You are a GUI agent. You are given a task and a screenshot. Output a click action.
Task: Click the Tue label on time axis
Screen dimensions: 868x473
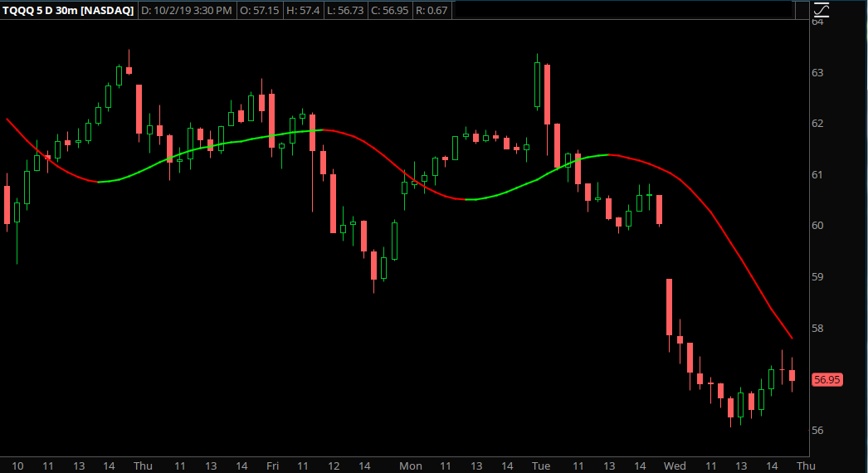541,466
